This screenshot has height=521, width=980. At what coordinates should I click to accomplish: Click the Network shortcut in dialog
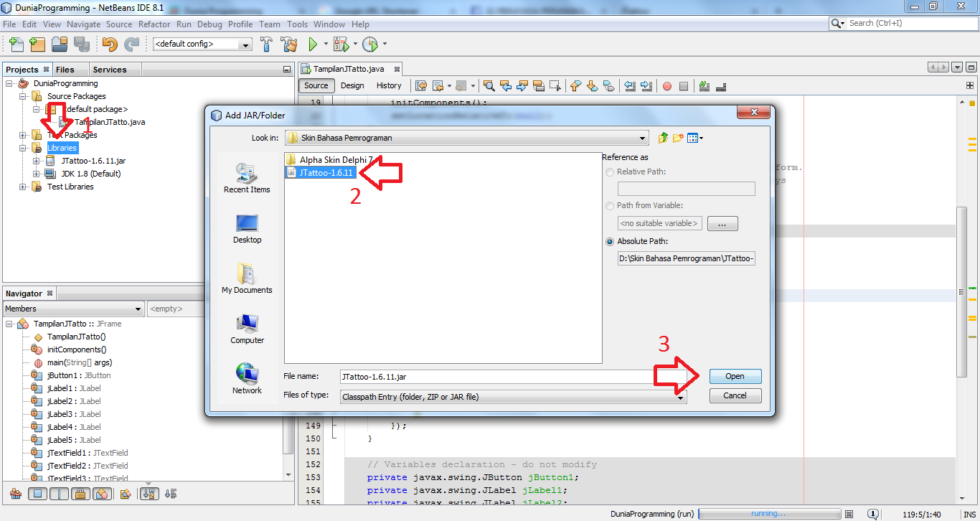pyautogui.click(x=247, y=380)
